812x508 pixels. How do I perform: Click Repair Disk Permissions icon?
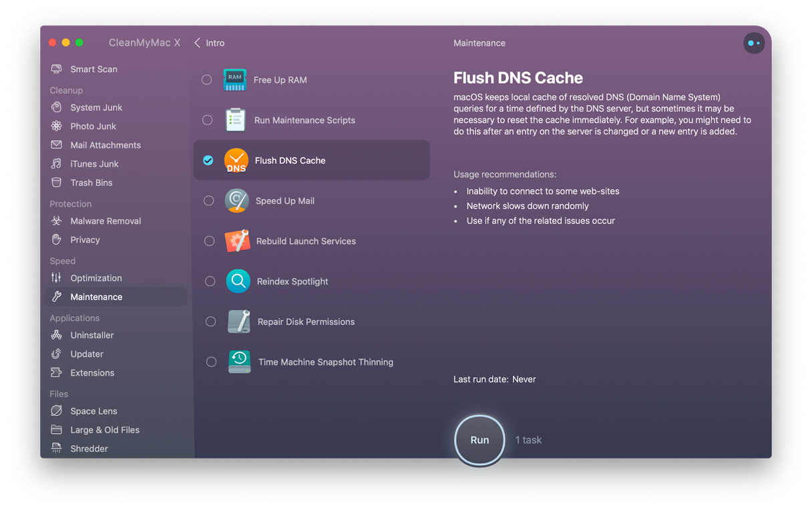(x=239, y=322)
